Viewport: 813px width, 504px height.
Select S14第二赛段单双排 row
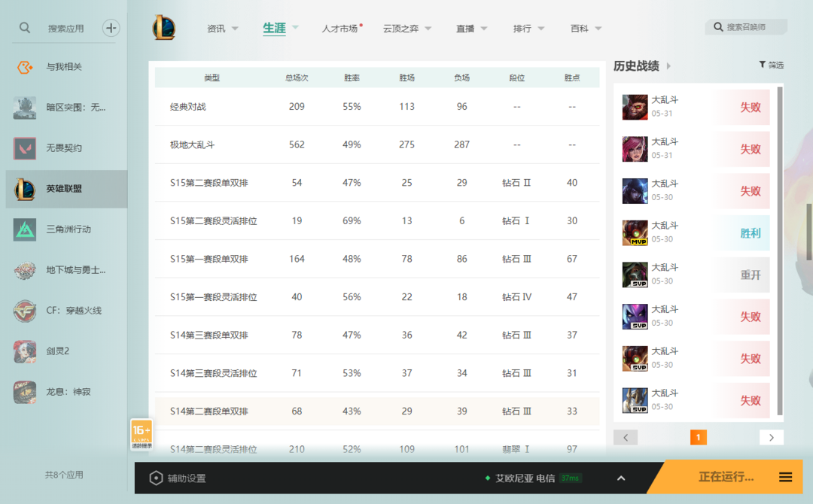tap(377, 411)
